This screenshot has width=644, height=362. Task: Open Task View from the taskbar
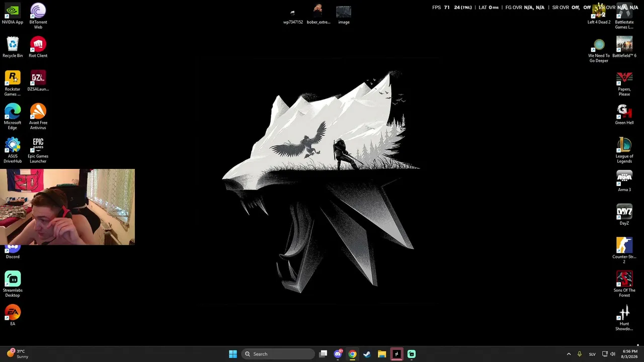324,354
